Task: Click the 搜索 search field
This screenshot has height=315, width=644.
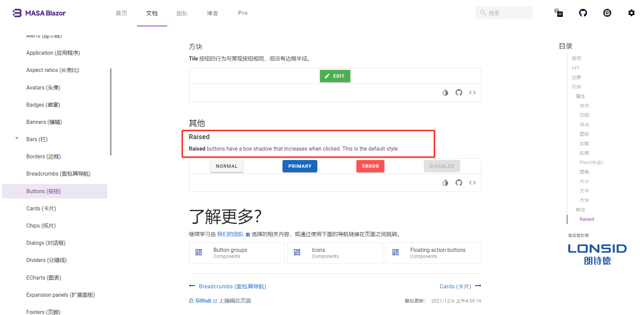Action: [504, 12]
